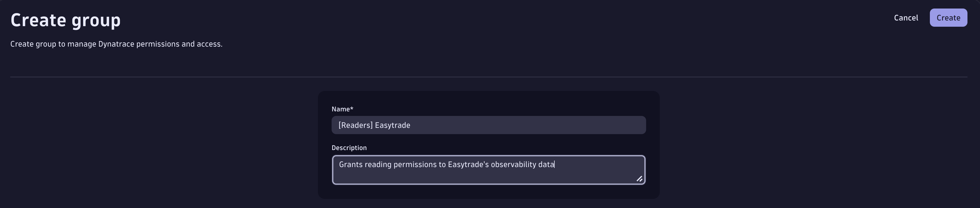
Task: Click the "Description" field label
Action: pos(349,148)
